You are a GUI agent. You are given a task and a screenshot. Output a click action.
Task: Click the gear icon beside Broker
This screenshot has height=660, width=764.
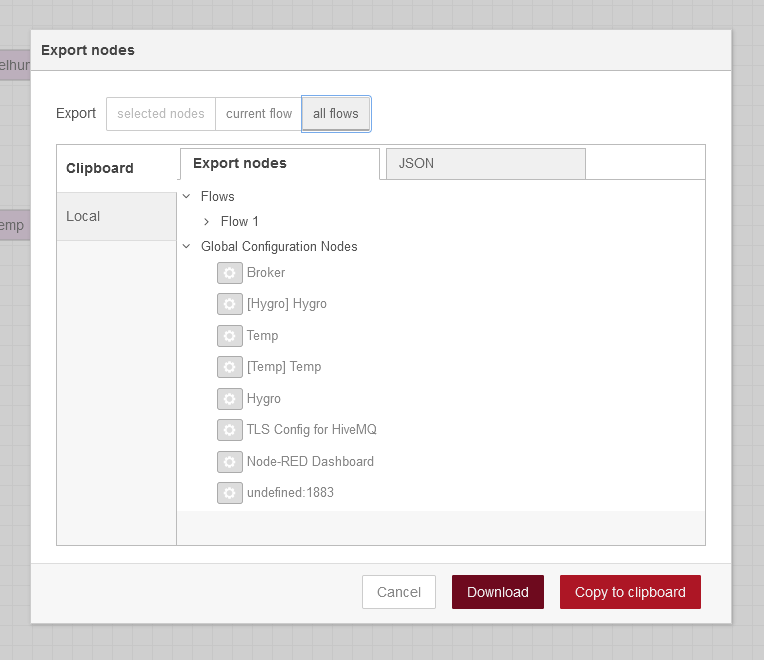[x=230, y=273]
